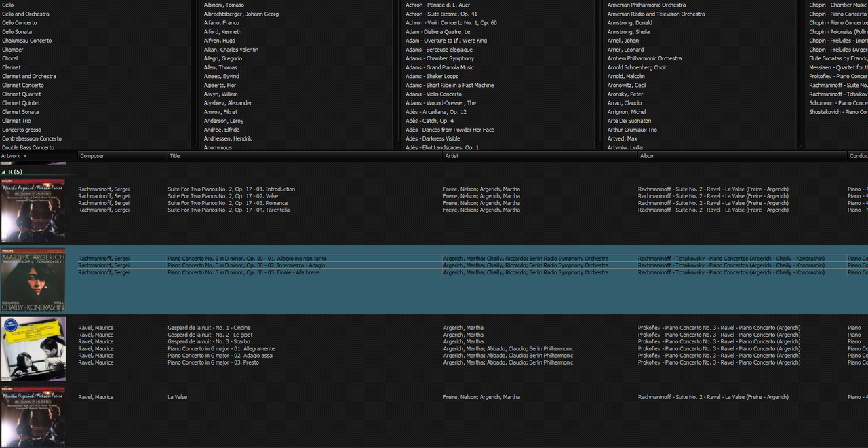Select Arthur Grumiaux Trio artist
The height and width of the screenshot is (448, 868).
click(632, 130)
